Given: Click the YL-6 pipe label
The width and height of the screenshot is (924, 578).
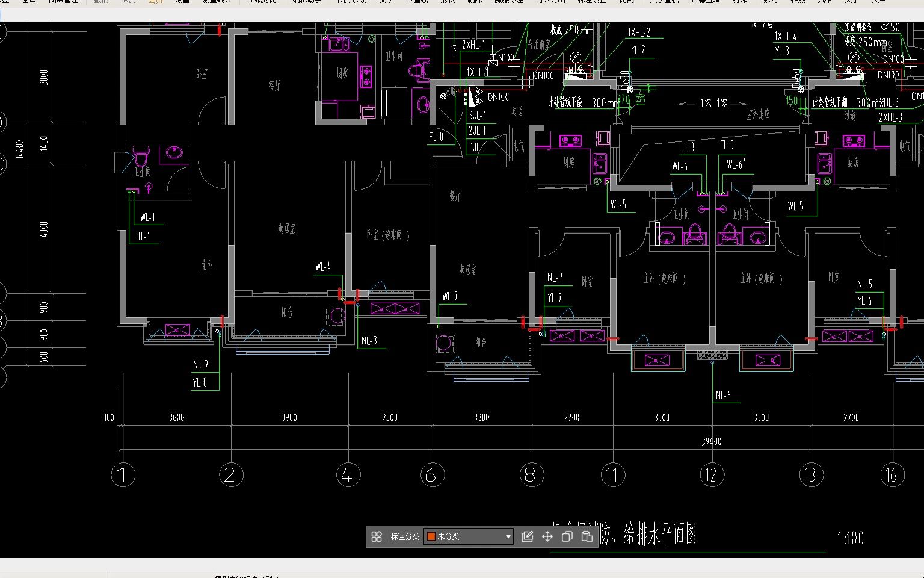Looking at the screenshot, I should (864, 301).
